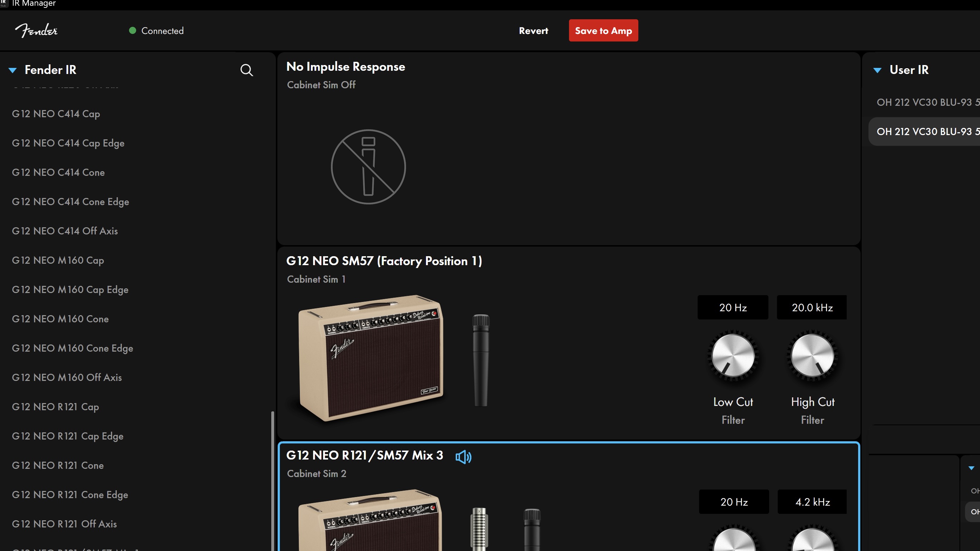This screenshot has height=551, width=980.
Task: Click the R121 ribbon microphone in Cabinet Sim 2
Action: click(x=479, y=529)
